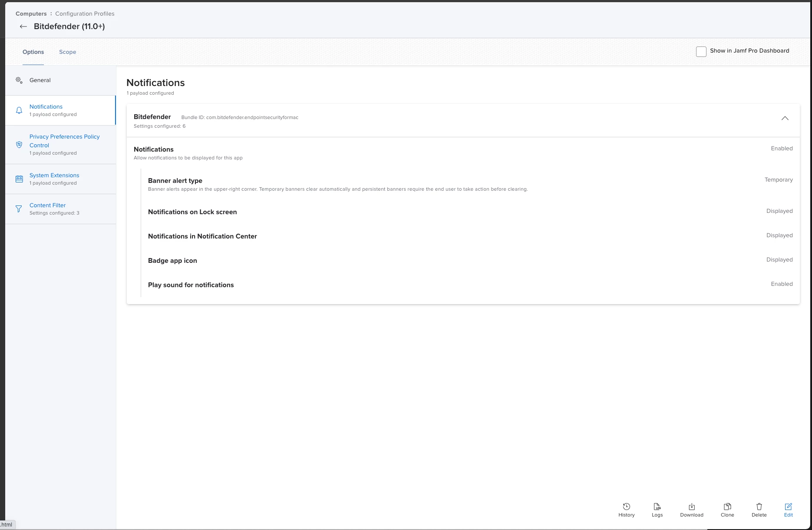Switch to the Scope tab

click(x=68, y=52)
